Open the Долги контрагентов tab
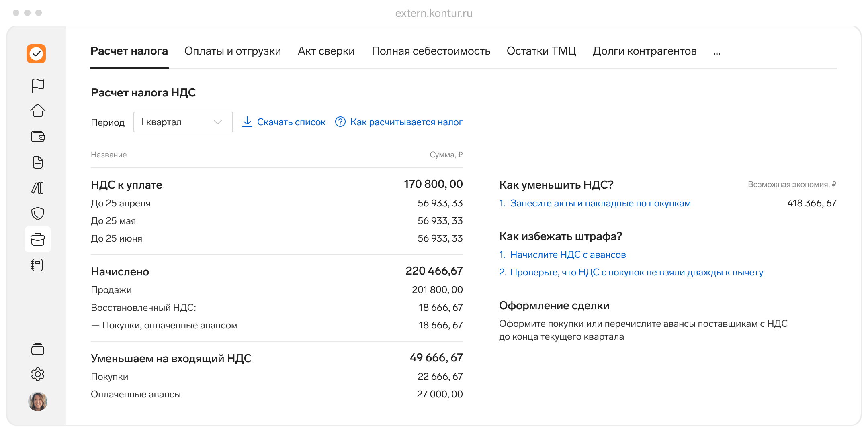 (645, 51)
